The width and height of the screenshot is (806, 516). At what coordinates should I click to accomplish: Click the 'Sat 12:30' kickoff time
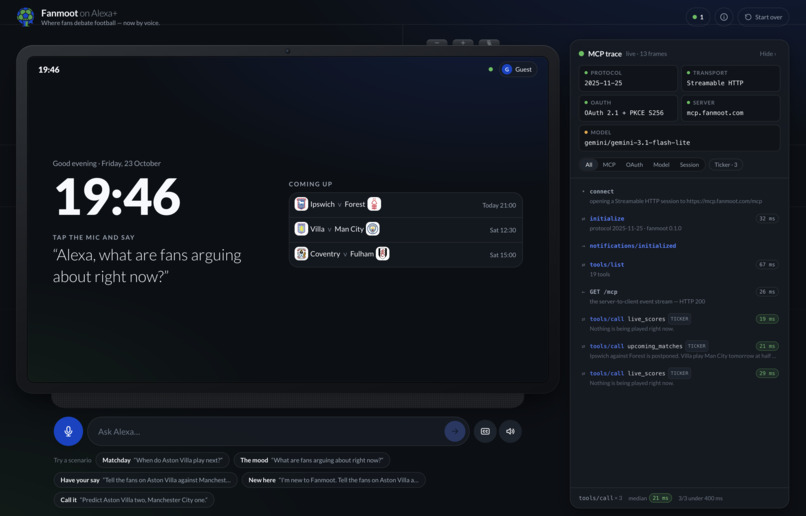503,230
